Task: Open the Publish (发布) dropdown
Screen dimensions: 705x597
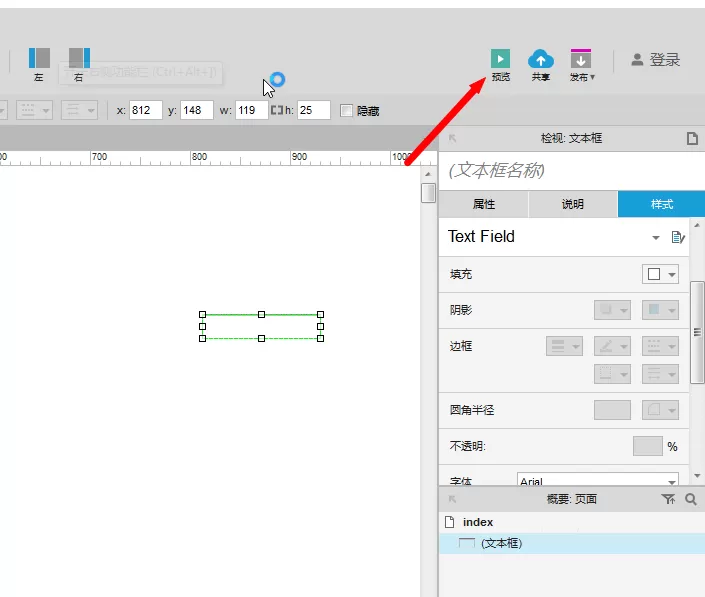Action: point(582,66)
